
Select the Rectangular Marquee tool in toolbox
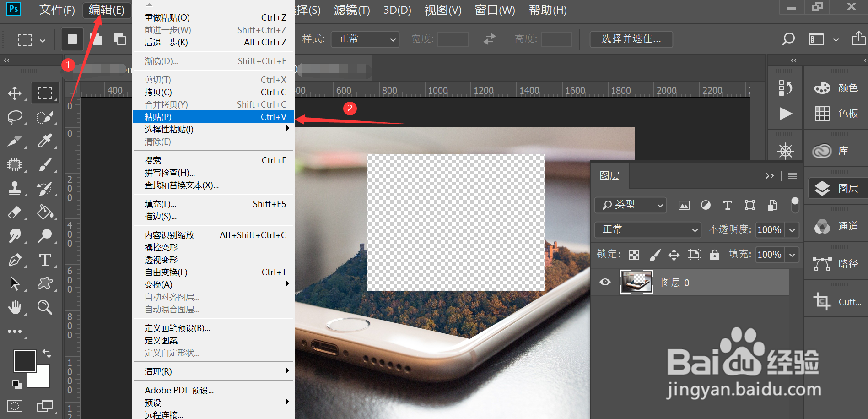click(x=45, y=93)
